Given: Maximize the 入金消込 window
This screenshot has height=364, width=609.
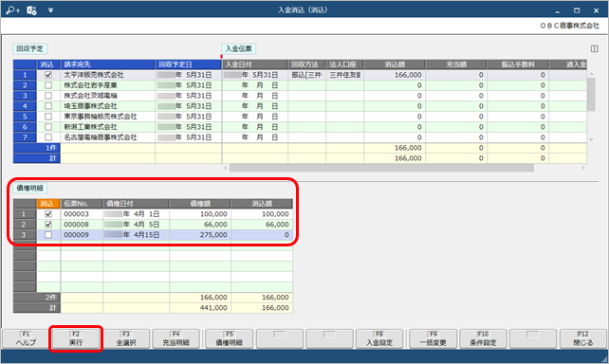Looking at the screenshot, I should tap(577, 10).
